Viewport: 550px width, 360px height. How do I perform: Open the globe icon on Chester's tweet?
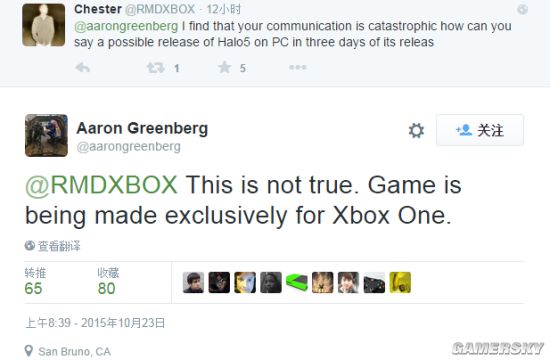pos(522,9)
